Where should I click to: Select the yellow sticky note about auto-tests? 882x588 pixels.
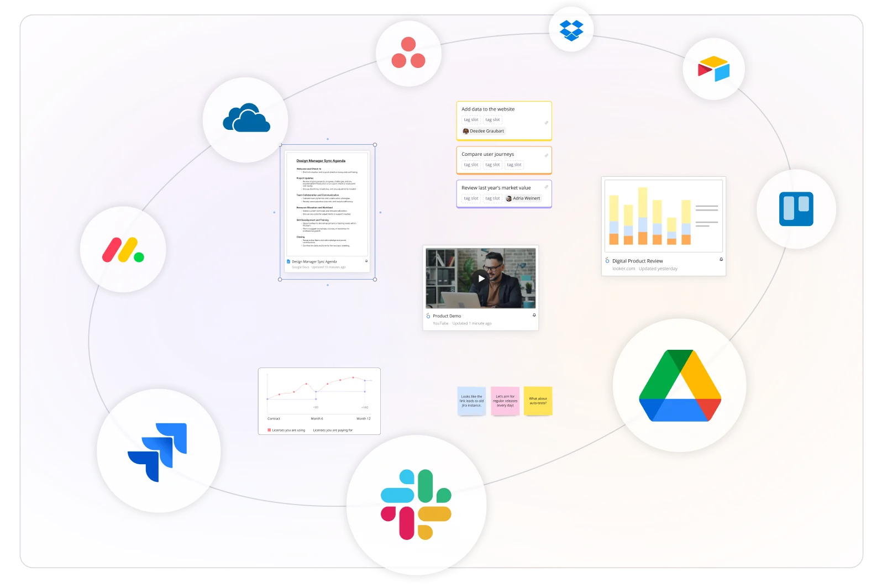tap(538, 401)
